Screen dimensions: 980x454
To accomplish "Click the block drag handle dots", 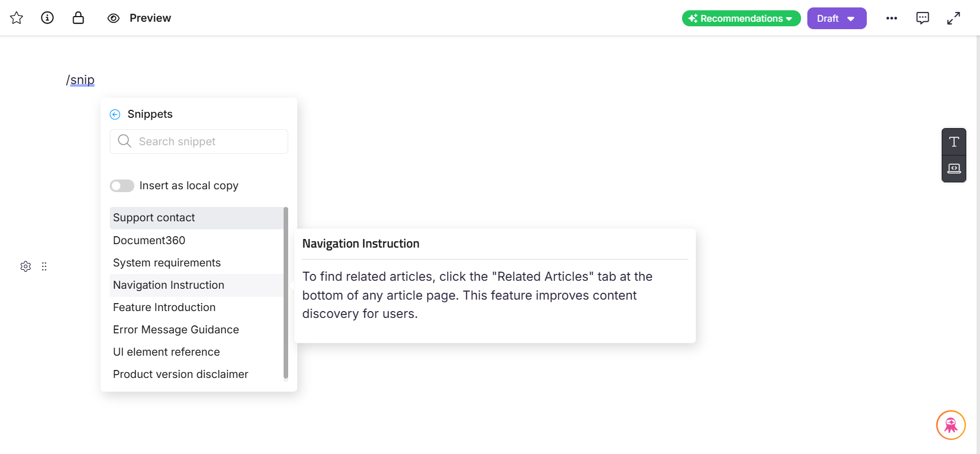I will click(44, 266).
